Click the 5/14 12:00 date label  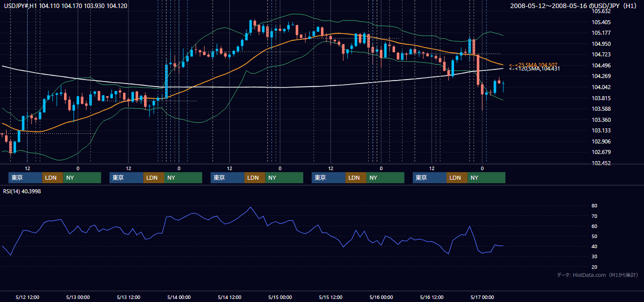pos(229,297)
